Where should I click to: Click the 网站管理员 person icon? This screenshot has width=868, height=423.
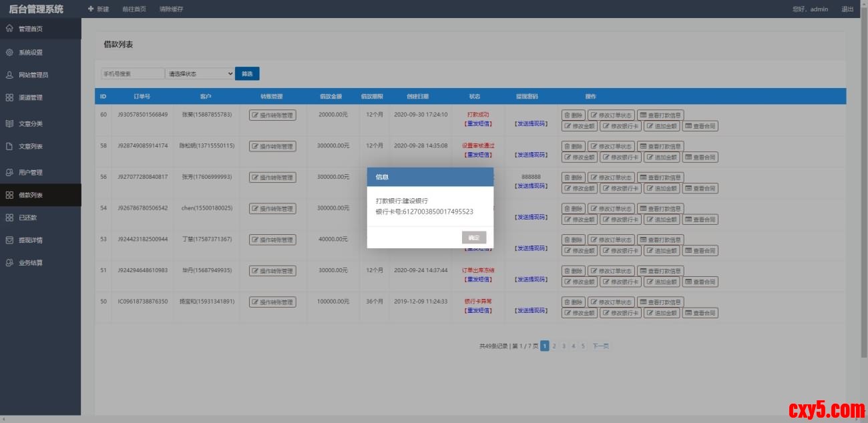tap(9, 75)
